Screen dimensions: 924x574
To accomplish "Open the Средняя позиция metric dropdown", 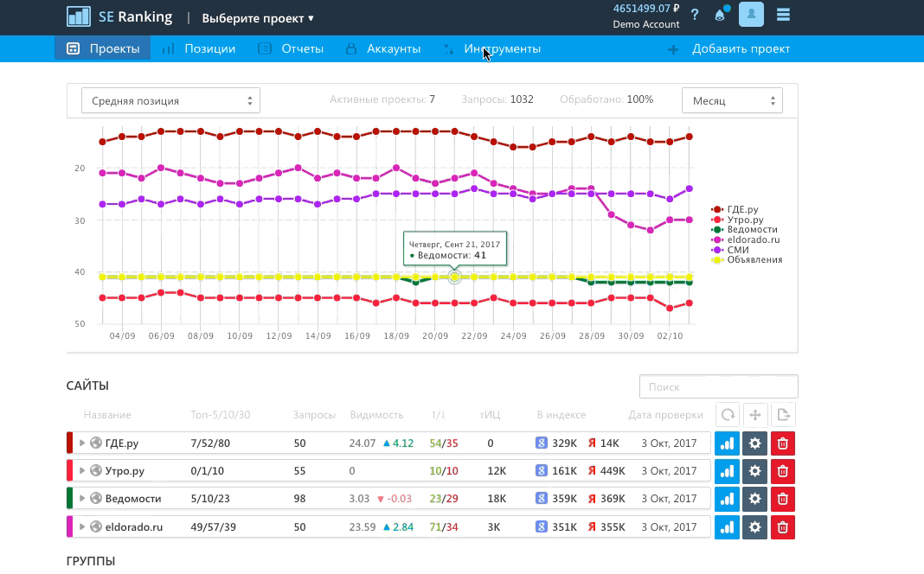I will (x=171, y=100).
